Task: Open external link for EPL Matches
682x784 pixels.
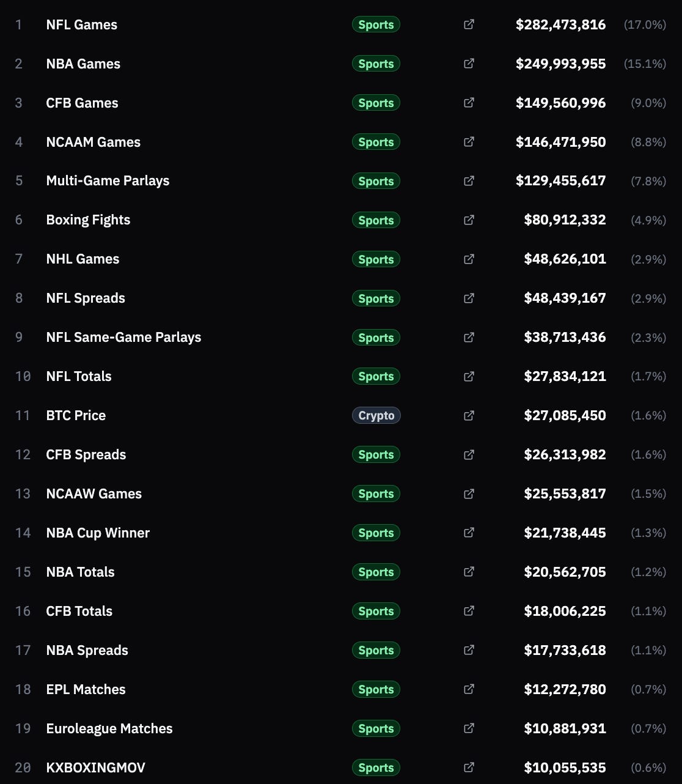Action: pyautogui.click(x=469, y=689)
